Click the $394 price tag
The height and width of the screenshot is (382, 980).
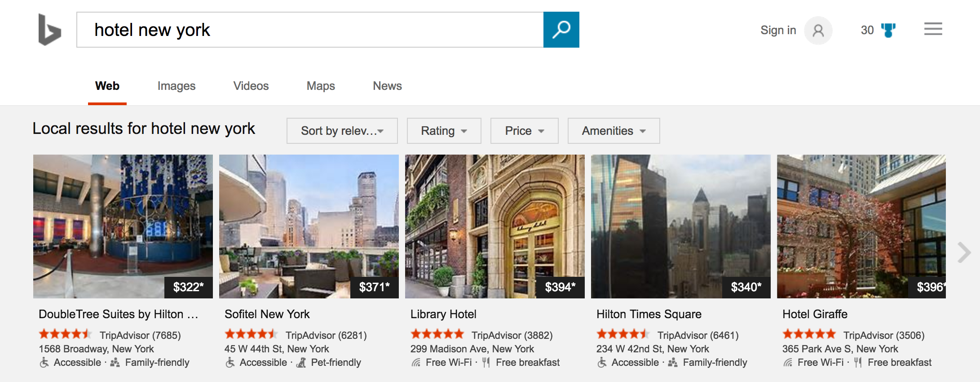tap(561, 287)
